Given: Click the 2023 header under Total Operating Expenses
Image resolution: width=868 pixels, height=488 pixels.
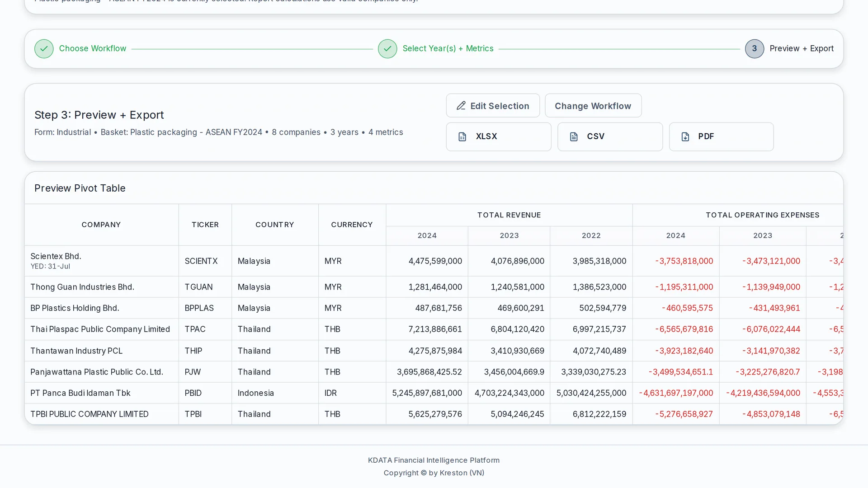Looking at the screenshot, I should click(763, 235).
